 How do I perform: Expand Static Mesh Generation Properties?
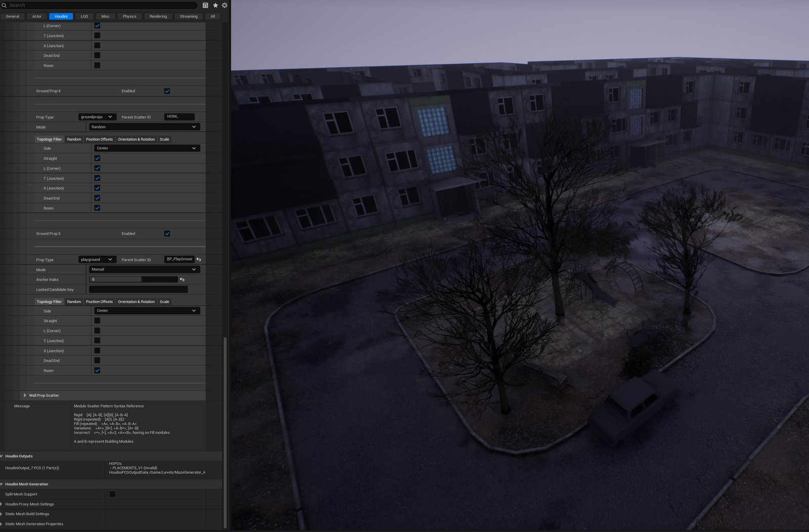(2, 524)
